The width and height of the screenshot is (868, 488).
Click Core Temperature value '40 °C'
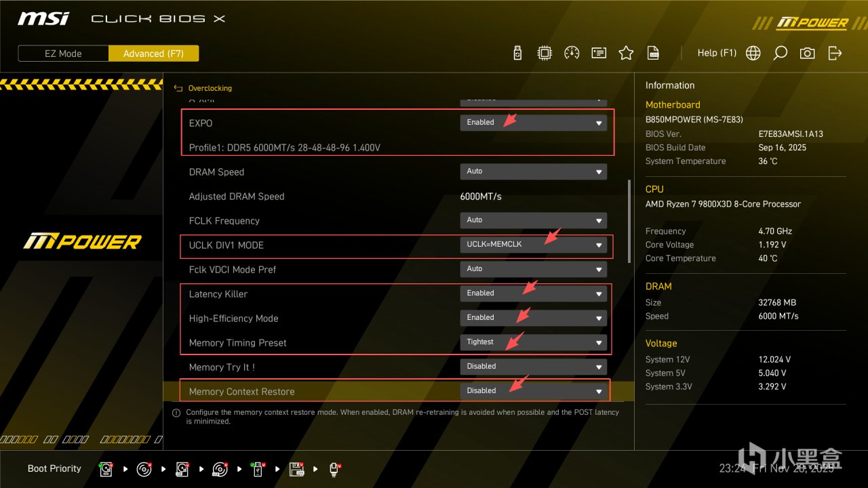(x=768, y=258)
